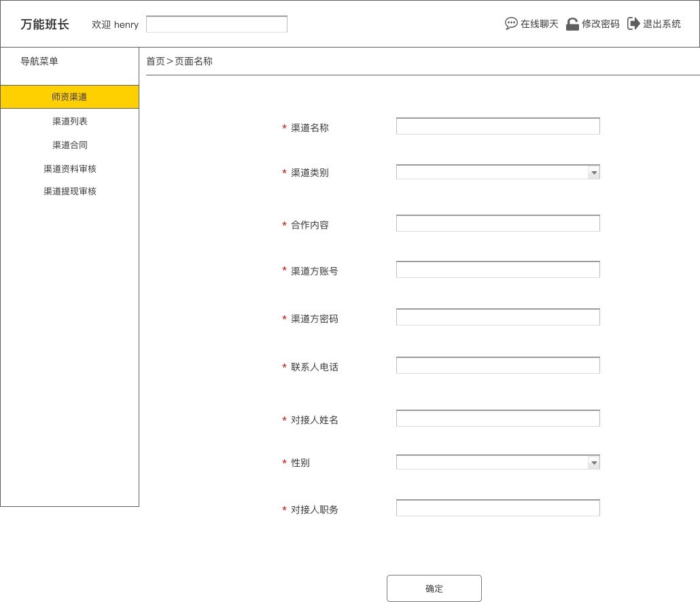Focus the 对接人职务 text field
Image resolution: width=700 pixels, height=602 pixels.
click(x=497, y=508)
